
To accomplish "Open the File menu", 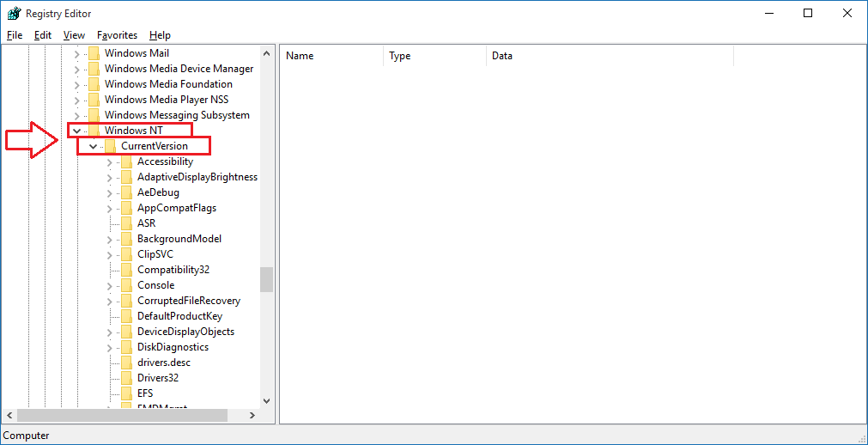I will [15, 35].
